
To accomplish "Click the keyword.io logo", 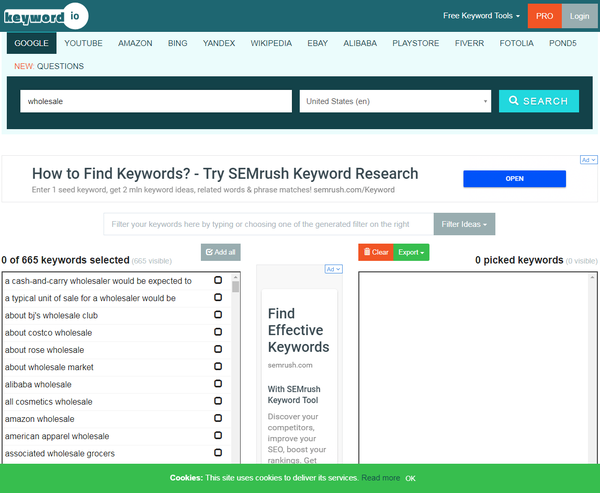I will pos(46,16).
